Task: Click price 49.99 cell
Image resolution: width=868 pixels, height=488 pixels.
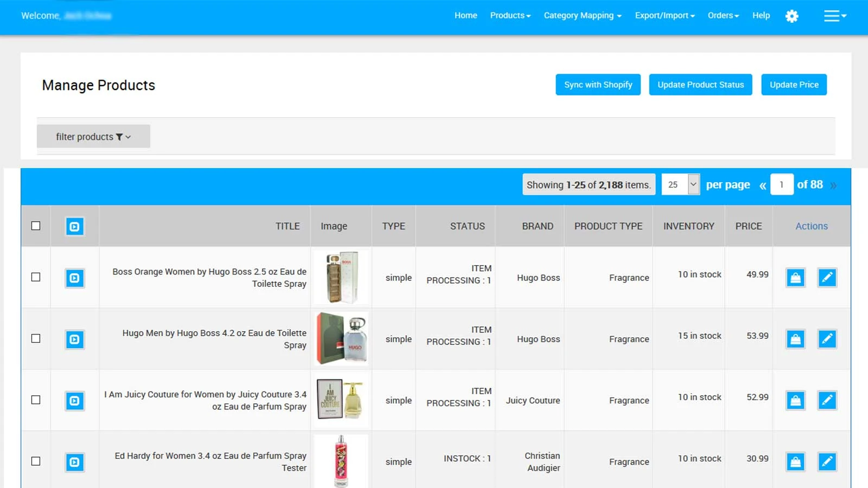Action: [x=757, y=274]
